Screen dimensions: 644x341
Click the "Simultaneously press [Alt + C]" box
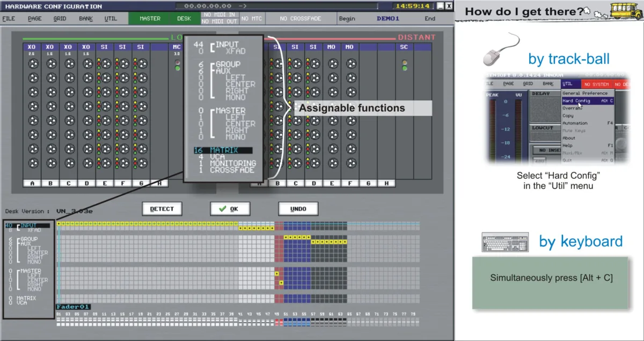[x=550, y=282]
